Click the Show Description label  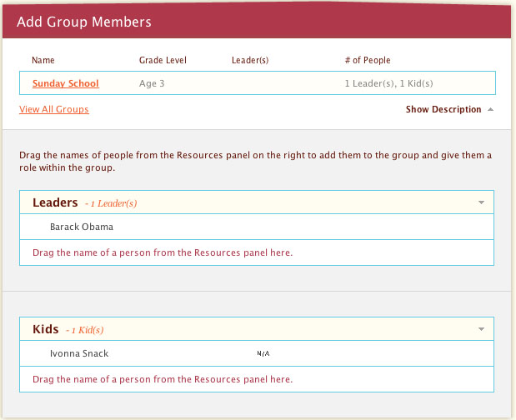click(443, 109)
